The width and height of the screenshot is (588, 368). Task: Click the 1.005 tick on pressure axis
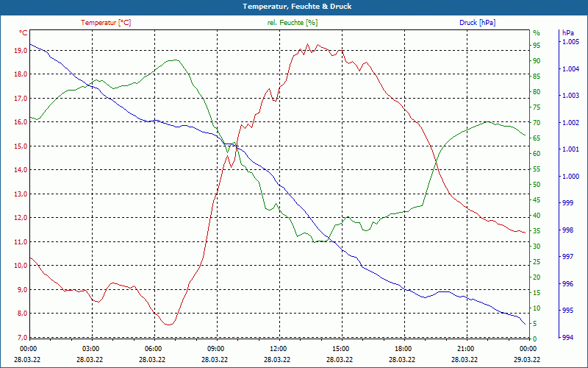571,42
